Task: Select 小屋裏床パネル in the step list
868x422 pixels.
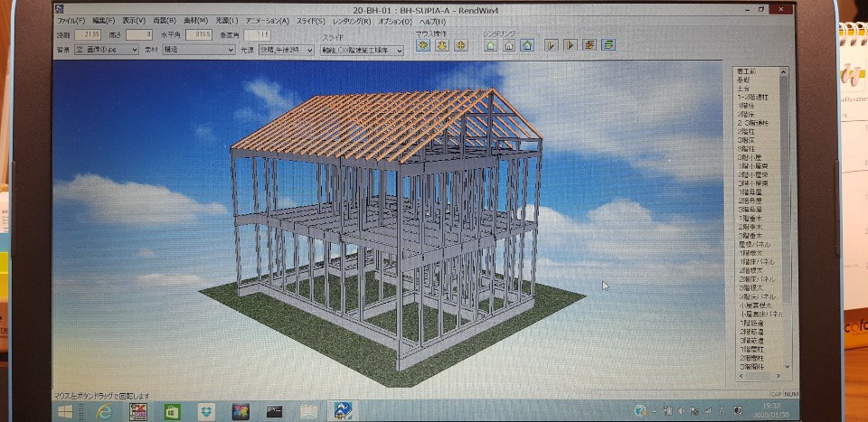Action: coord(759,314)
